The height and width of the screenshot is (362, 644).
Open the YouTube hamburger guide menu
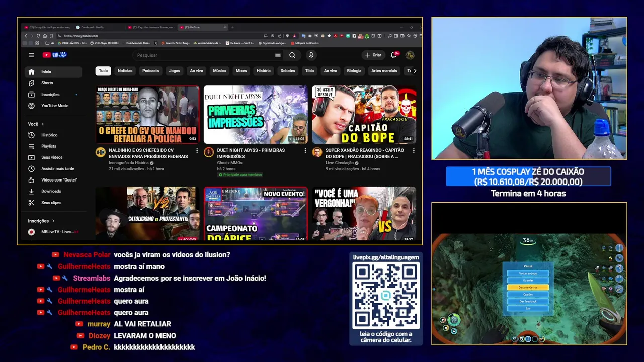[31, 55]
